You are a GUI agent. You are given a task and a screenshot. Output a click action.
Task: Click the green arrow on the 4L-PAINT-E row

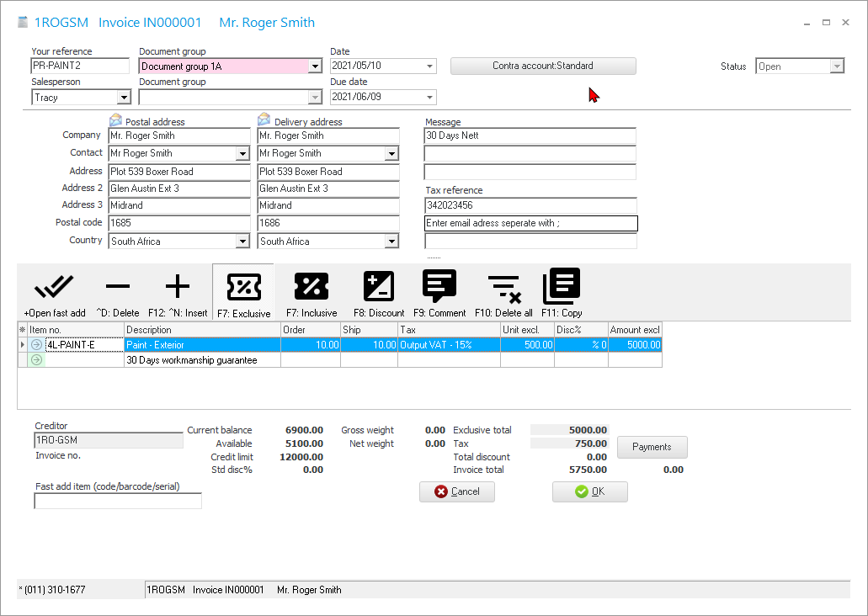[36, 345]
